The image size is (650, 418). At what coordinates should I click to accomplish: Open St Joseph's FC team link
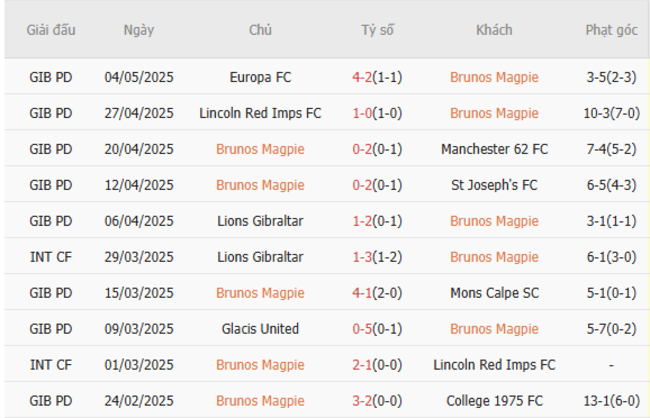tap(494, 185)
